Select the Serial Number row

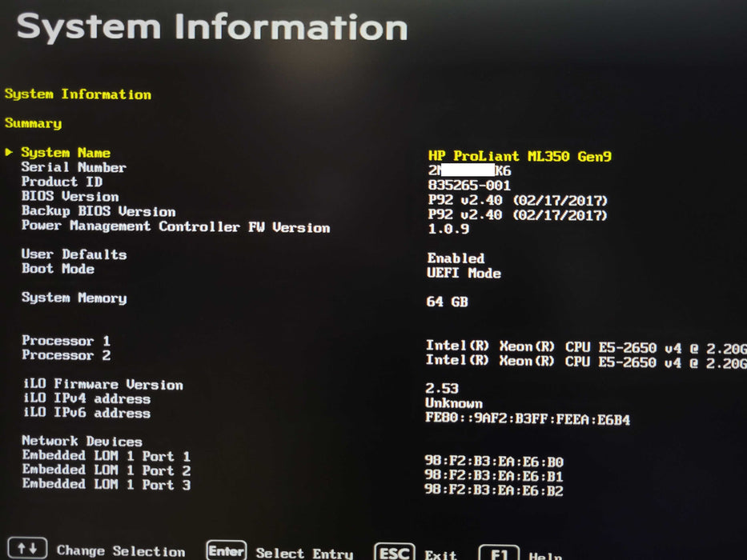74,167
